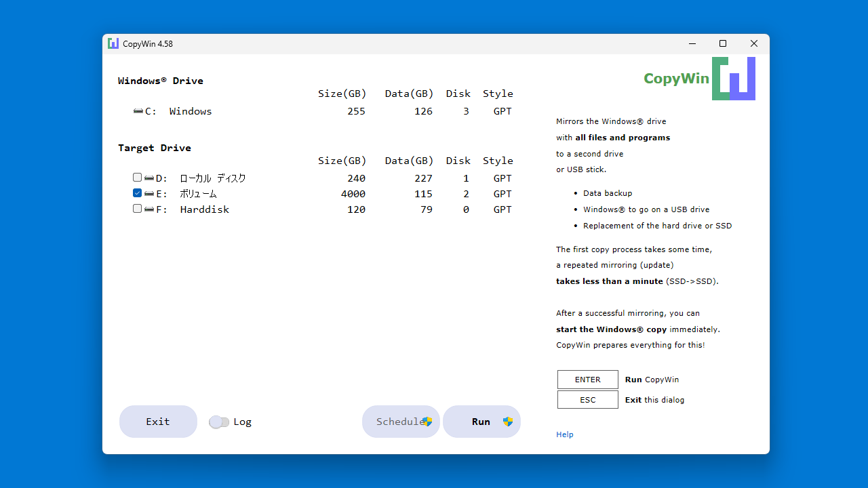Click the size value 4000
The width and height of the screenshot is (868, 488).
pyautogui.click(x=353, y=194)
